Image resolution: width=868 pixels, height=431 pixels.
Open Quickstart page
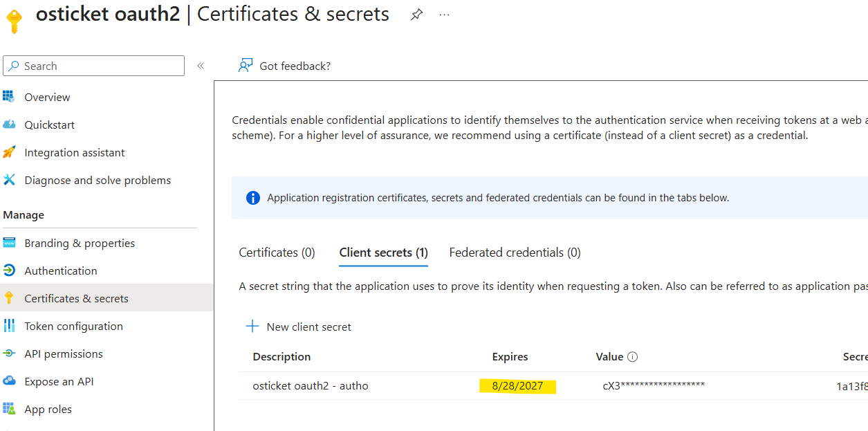(49, 125)
